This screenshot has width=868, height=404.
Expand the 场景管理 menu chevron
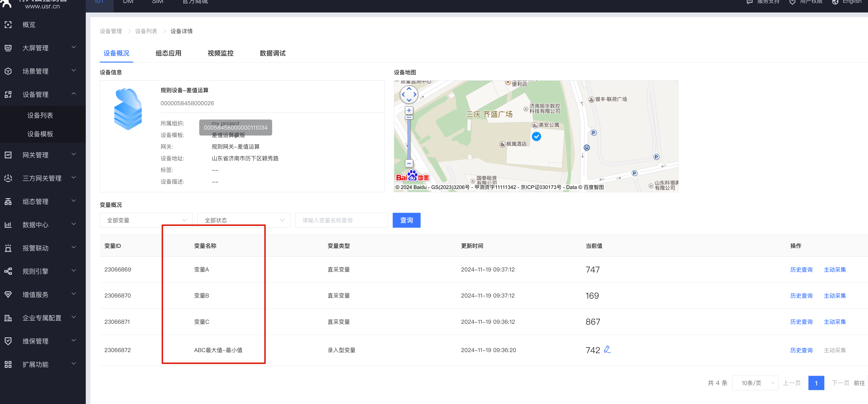(73, 71)
